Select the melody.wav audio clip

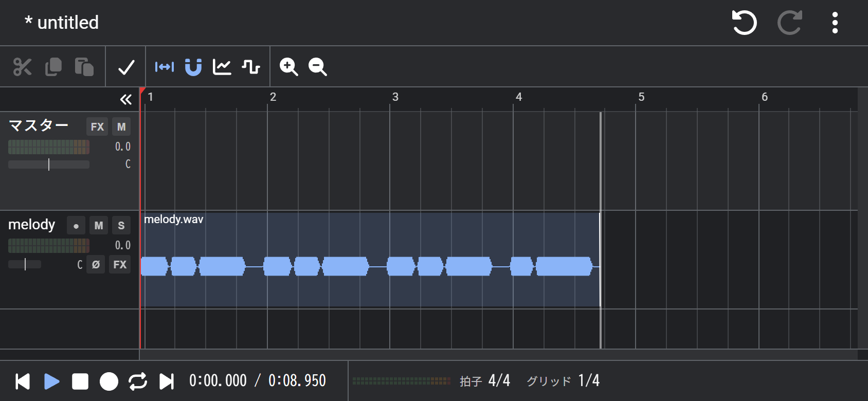pyautogui.click(x=370, y=259)
